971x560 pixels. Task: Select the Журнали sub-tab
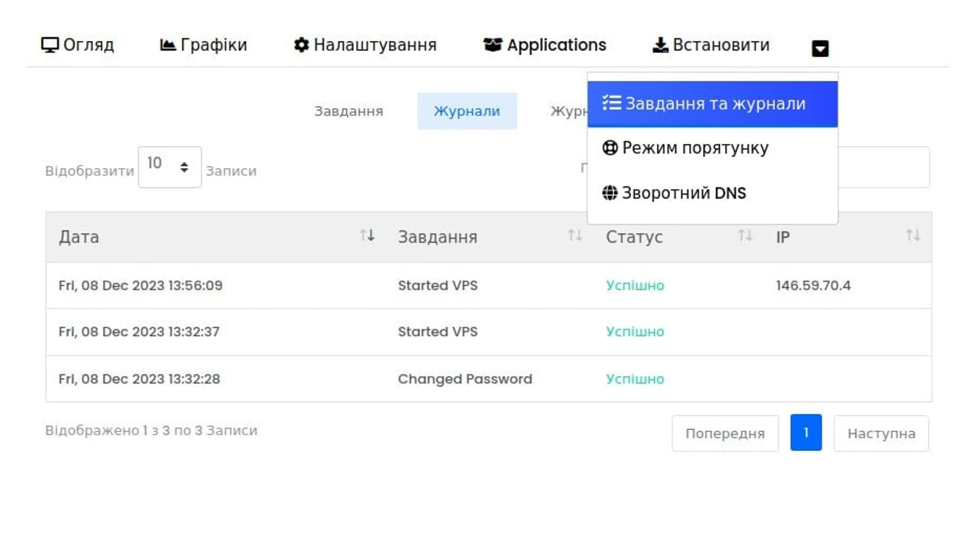467,111
